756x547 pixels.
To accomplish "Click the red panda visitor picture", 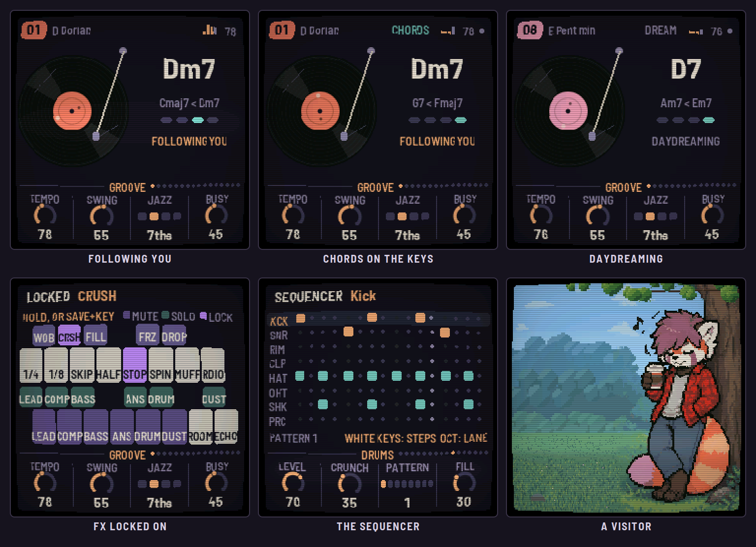I will (626, 398).
